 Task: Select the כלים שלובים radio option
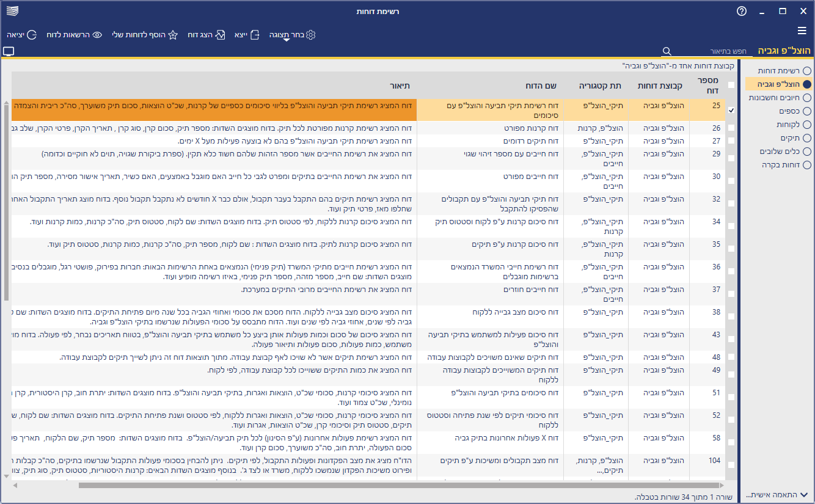click(x=806, y=152)
